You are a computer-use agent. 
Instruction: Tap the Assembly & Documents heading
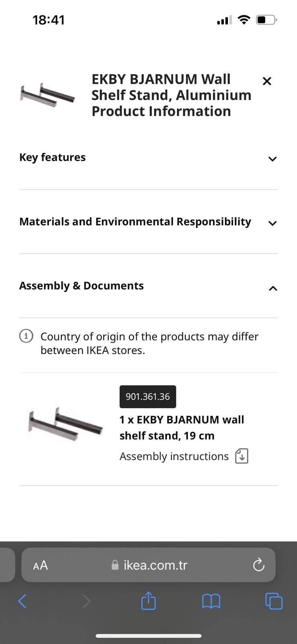tap(82, 286)
